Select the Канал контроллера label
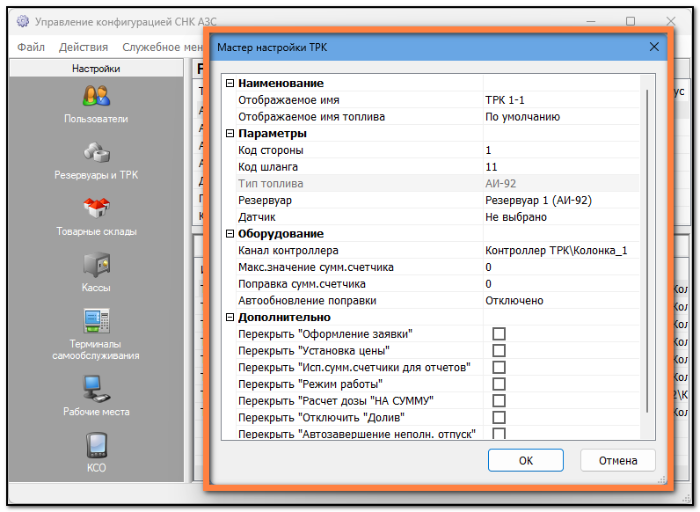700x512 pixels. (x=288, y=250)
